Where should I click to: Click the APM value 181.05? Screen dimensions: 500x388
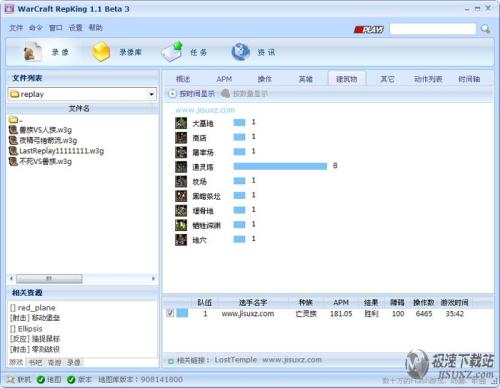pos(341,314)
